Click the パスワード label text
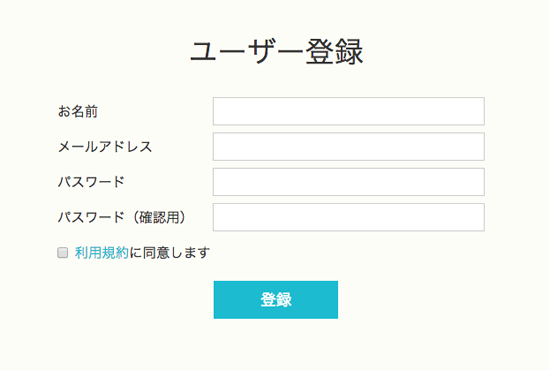550x370 pixels. coord(91,182)
